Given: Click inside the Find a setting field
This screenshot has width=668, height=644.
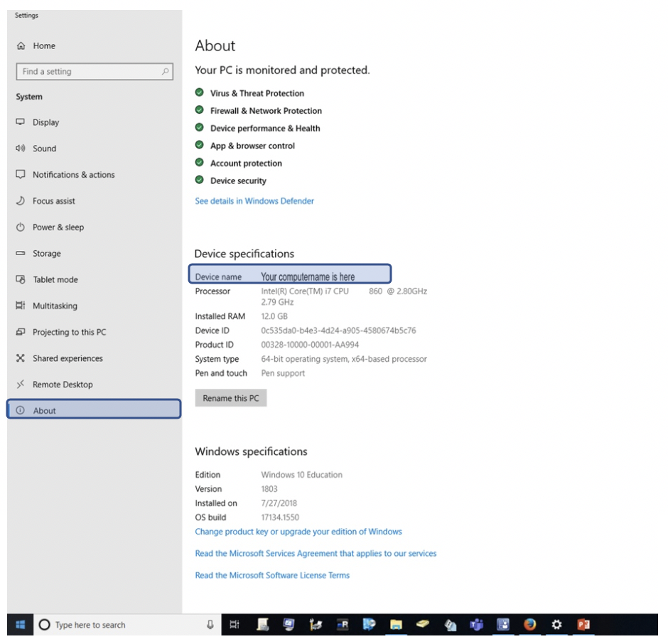Looking at the screenshot, I should click(95, 72).
